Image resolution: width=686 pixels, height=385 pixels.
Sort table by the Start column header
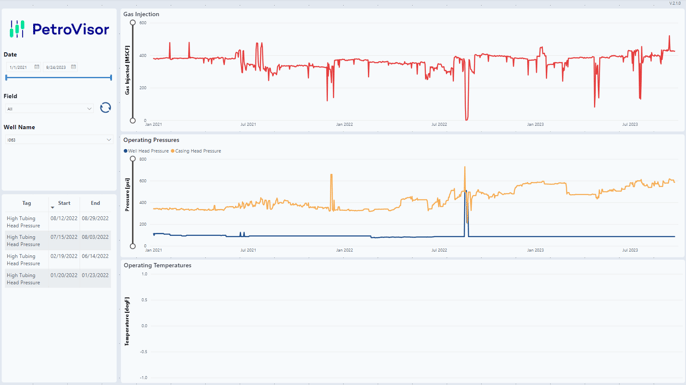64,203
